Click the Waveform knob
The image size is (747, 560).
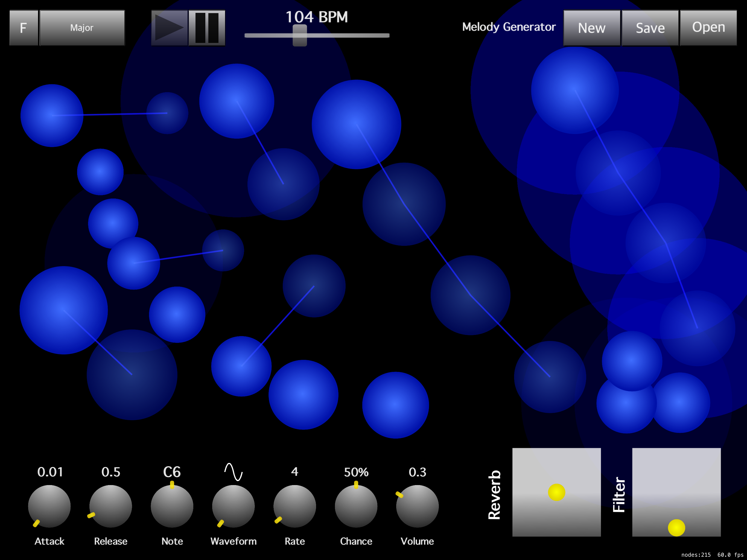[x=233, y=506]
